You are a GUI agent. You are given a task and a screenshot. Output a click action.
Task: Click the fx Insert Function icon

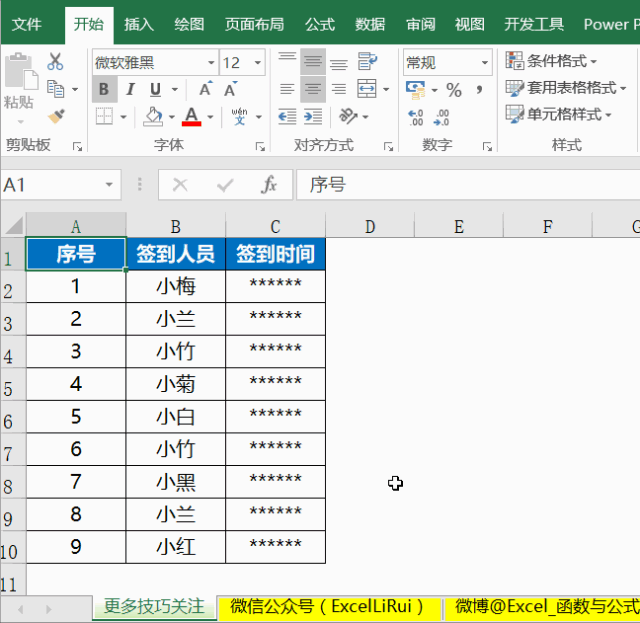tap(269, 185)
